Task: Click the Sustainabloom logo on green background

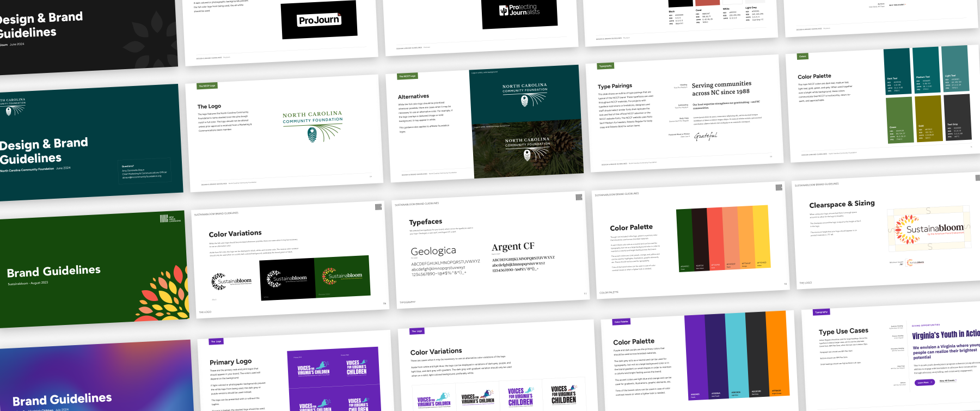Action: pyautogui.click(x=342, y=276)
